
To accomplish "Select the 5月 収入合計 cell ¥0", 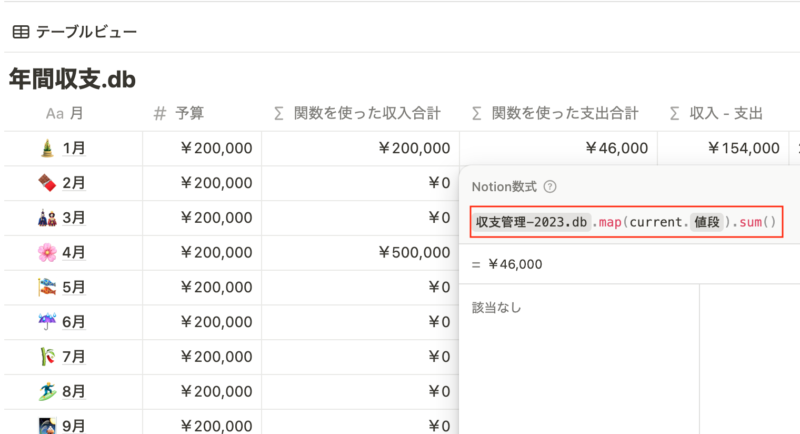I will point(361,287).
